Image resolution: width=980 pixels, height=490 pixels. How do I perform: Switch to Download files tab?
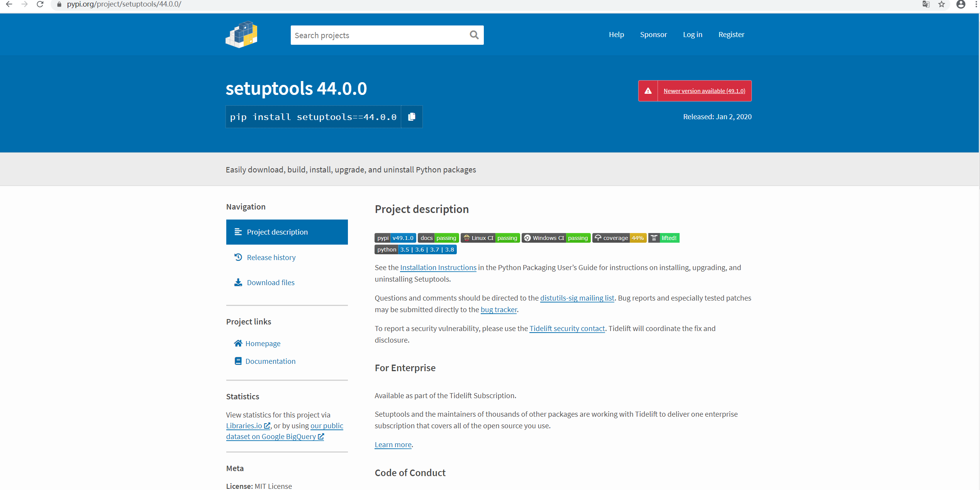tap(270, 282)
